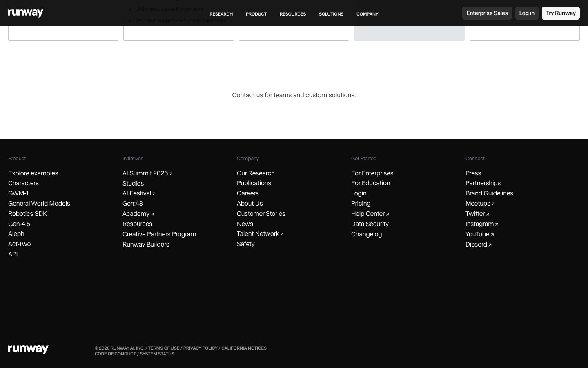Click the Runway logo in footer
Image resolution: width=588 pixels, height=368 pixels.
tap(28, 349)
